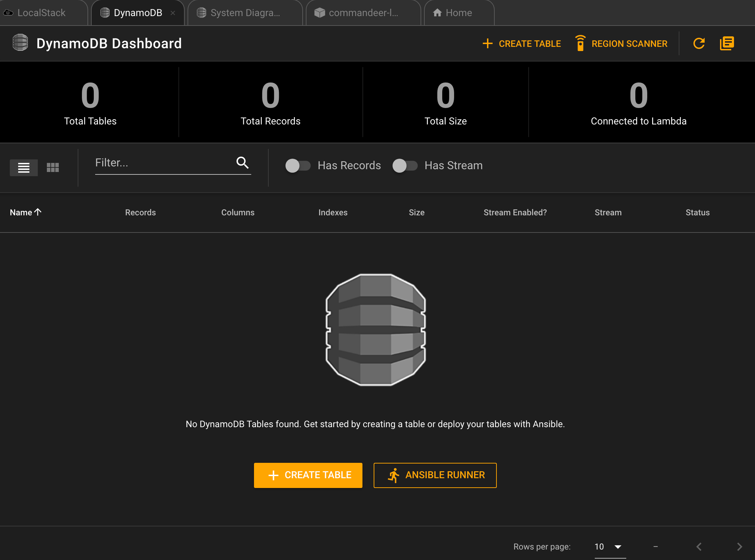This screenshot has height=560, width=755.
Task: Click the orange CREATE TABLE button
Action: 308,475
